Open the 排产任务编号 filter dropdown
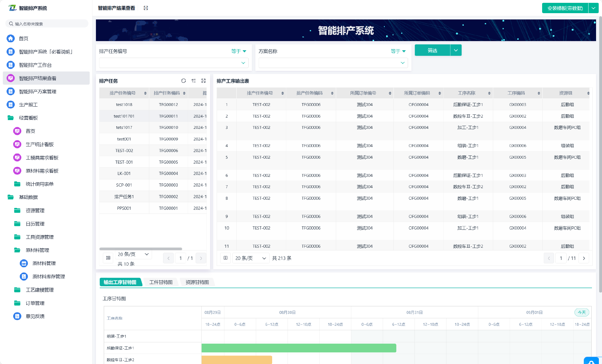Screen dimensions: 602x364 click(x=174, y=63)
